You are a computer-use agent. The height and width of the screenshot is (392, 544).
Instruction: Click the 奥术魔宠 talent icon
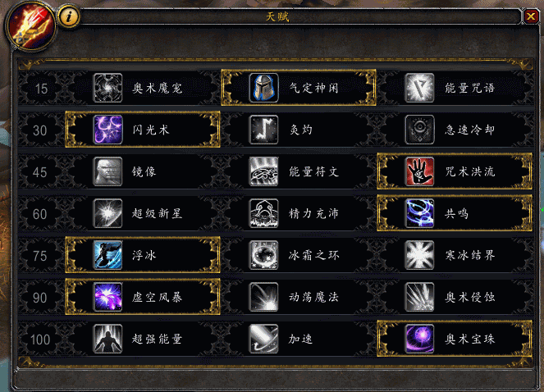click(x=108, y=88)
